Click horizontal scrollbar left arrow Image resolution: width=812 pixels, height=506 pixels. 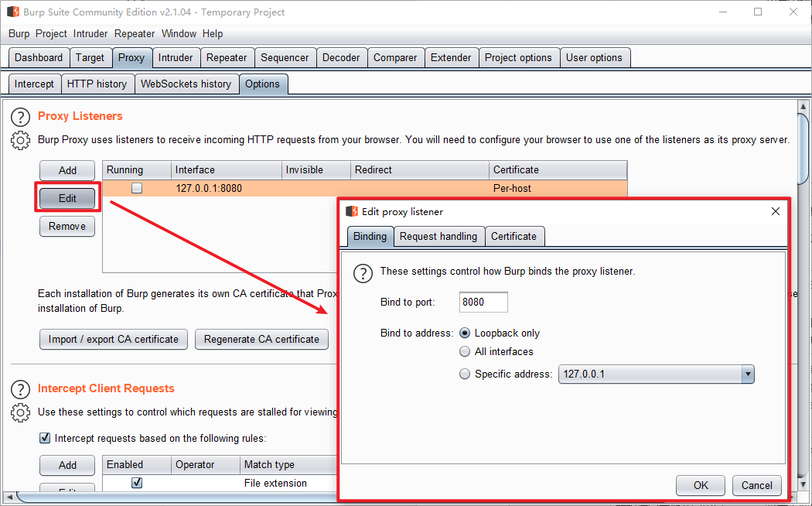pos(9,497)
